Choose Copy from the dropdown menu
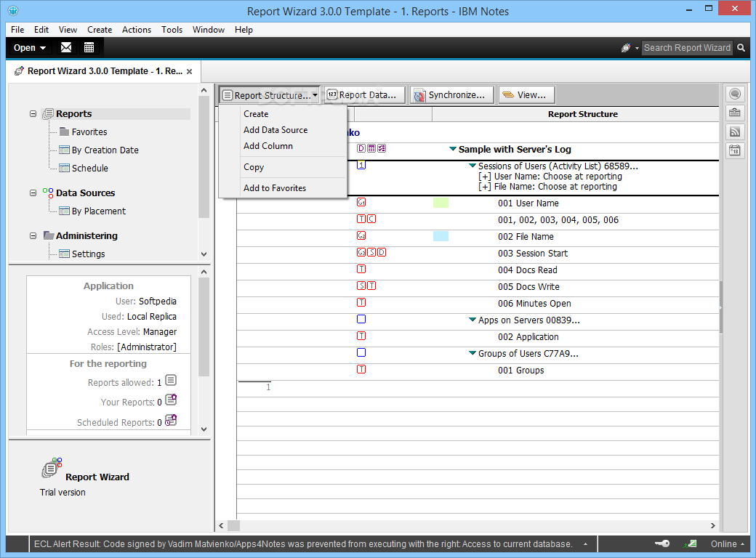 (254, 167)
